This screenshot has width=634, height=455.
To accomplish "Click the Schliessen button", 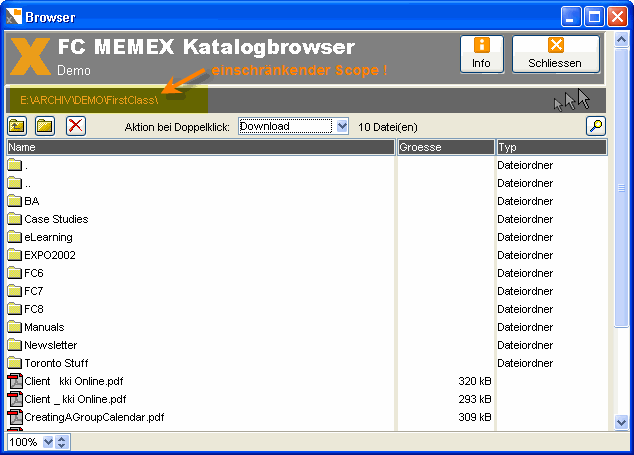I will click(x=556, y=54).
